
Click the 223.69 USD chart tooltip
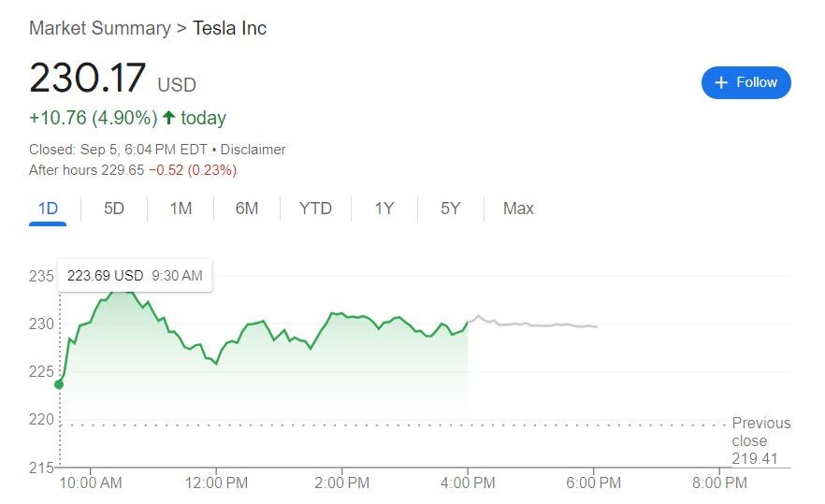(135, 276)
